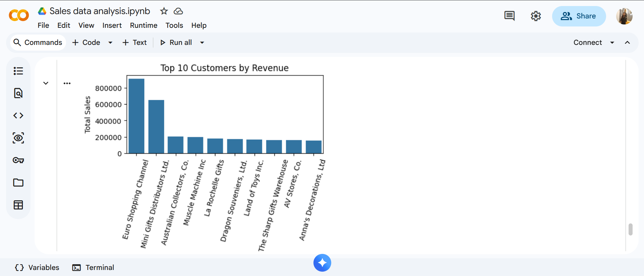Open the Find and replace sidebar icon
Image resolution: width=644 pixels, height=276 pixels.
tap(18, 93)
